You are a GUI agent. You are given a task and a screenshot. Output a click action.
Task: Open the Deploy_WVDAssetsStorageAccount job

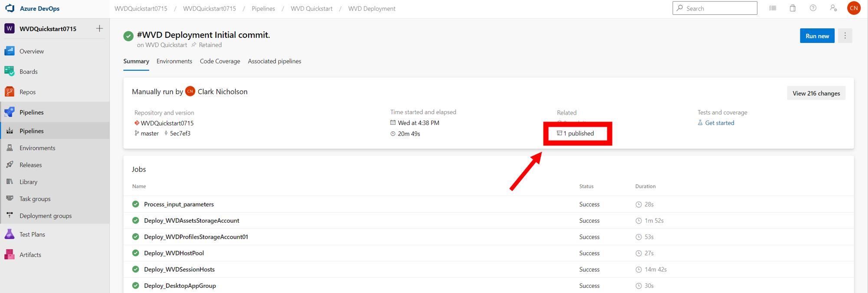point(191,221)
